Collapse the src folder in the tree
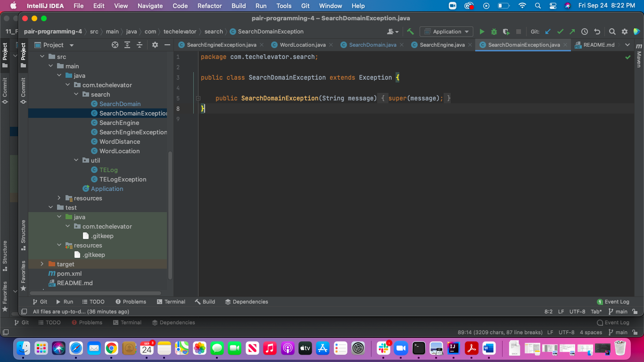 click(42, 57)
